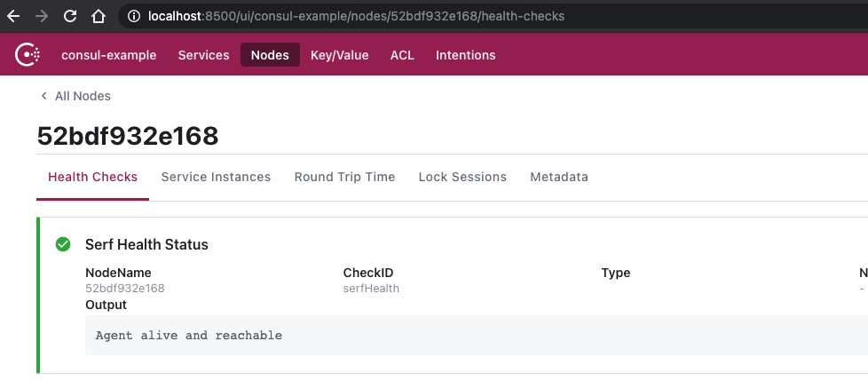868x381 pixels.
Task: Open the Lock Sessions tab
Action: pyautogui.click(x=462, y=177)
